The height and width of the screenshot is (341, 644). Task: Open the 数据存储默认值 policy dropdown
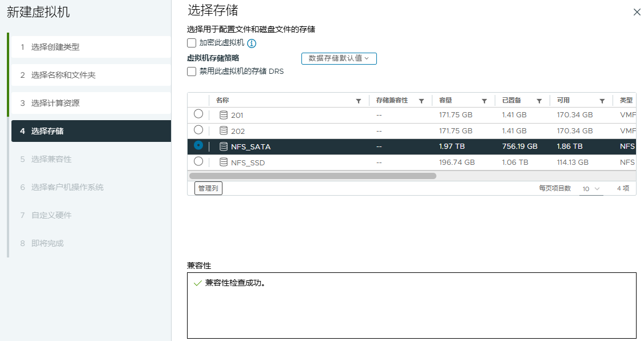point(339,58)
